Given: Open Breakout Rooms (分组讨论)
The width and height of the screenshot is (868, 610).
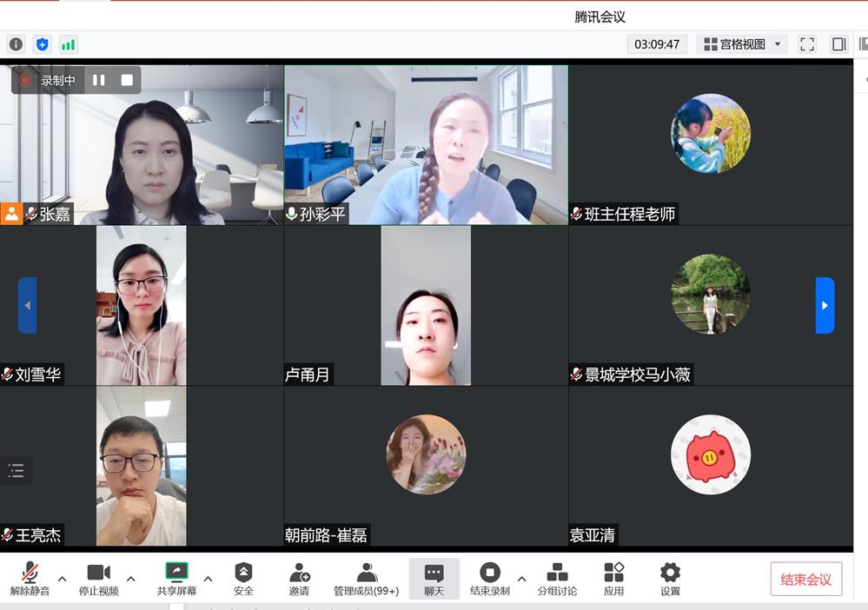Looking at the screenshot, I should 557,579.
